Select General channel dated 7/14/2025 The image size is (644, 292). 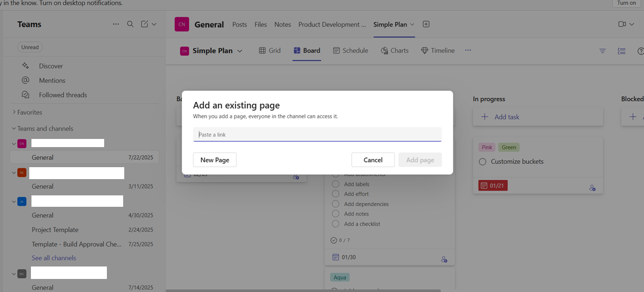click(x=85, y=288)
